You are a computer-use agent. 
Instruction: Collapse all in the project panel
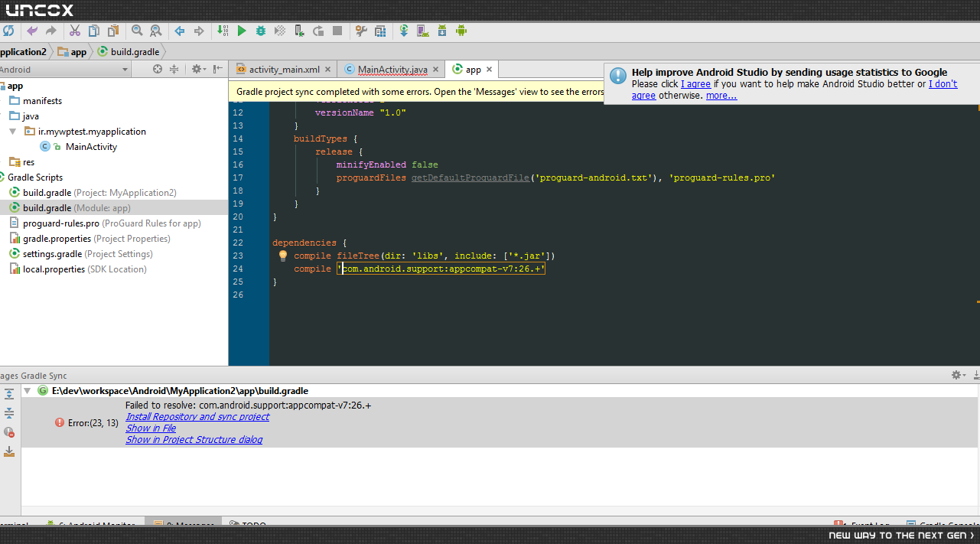174,70
